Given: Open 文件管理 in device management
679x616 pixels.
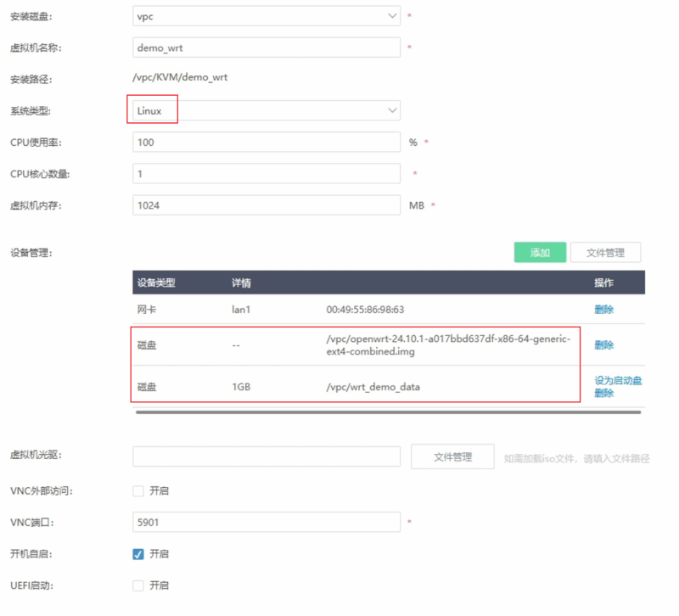Looking at the screenshot, I should coord(605,253).
